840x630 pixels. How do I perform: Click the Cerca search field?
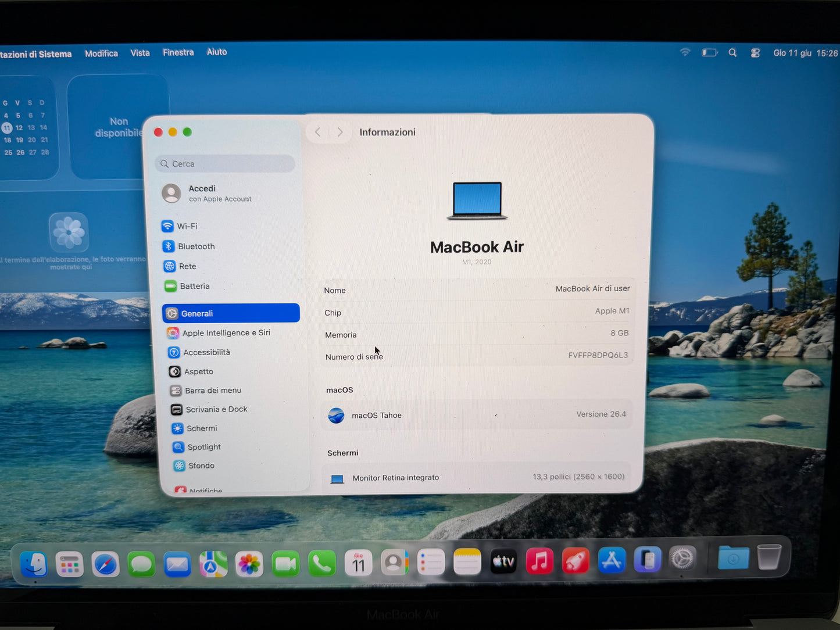(x=225, y=164)
